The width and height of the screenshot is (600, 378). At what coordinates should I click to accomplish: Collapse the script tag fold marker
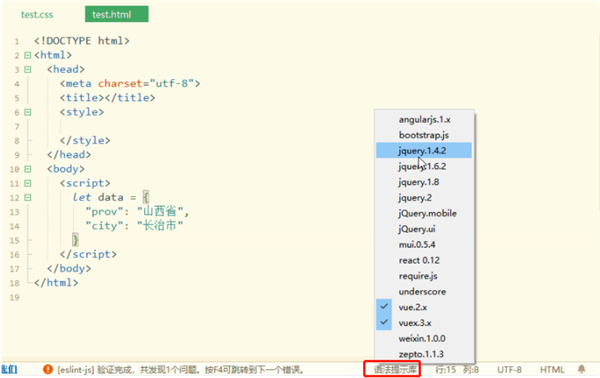(28, 183)
